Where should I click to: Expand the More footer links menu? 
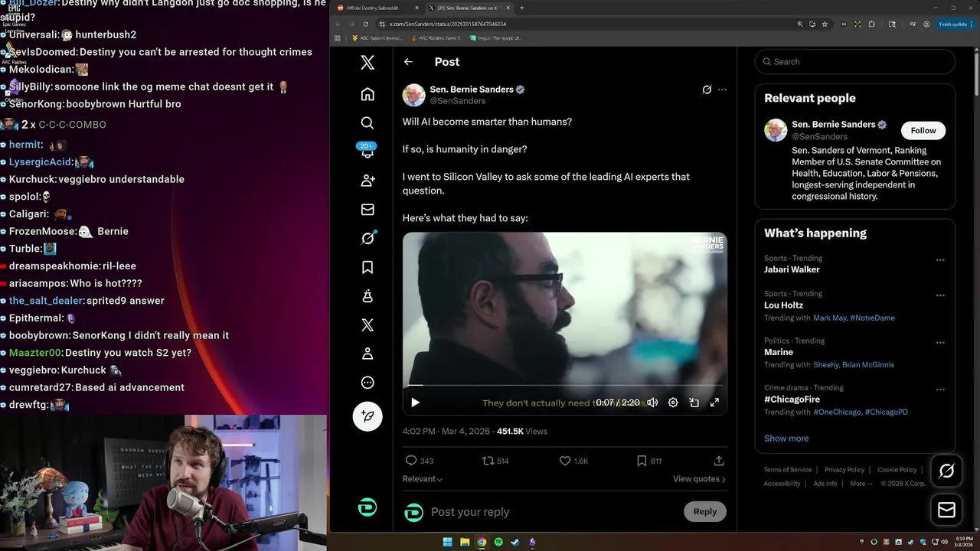pyautogui.click(x=861, y=484)
